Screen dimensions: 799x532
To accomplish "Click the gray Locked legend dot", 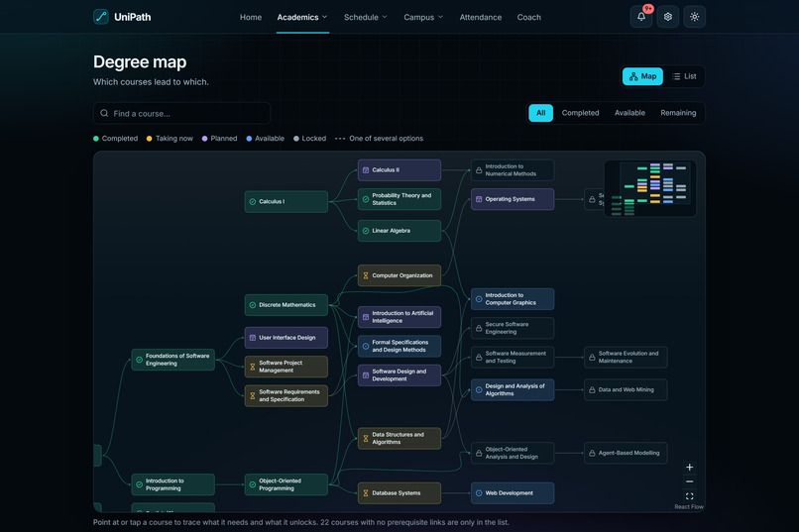I will pos(296,139).
